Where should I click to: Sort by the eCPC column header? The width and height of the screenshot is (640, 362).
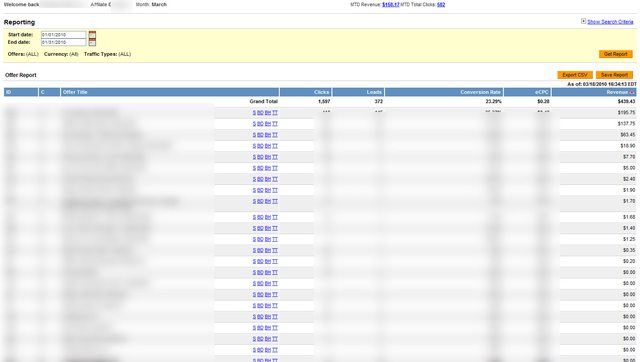pyautogui.click(x=527, y=92)
